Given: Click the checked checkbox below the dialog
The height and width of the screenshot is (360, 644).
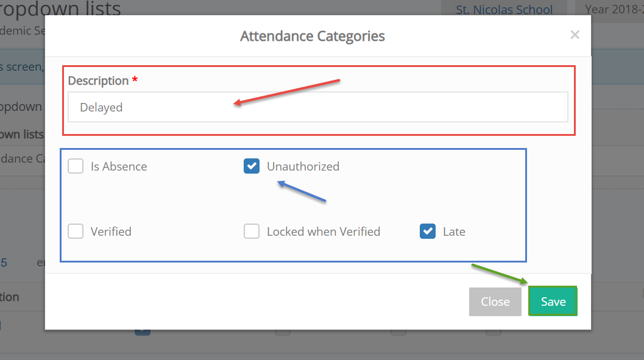Looking at the screenshot, I should [143, 332].
